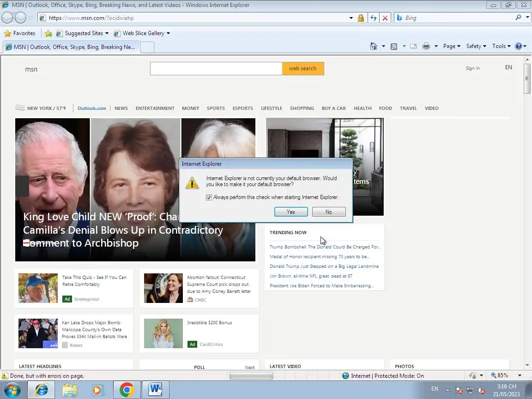Open Web Slice Gallery dropdown
The width and height of the screenshot is (532, 399).
pyautogui.click(x=142, y=33)
